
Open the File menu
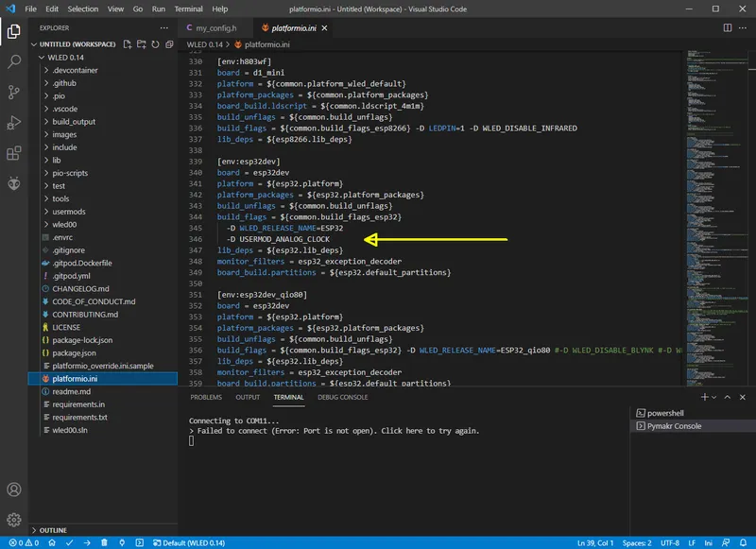[x=30, y=9]
